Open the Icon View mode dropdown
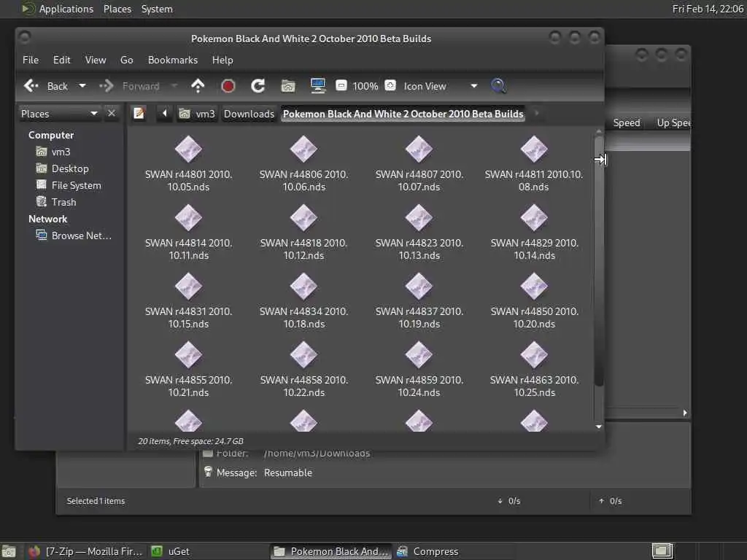 click(x=440, y=86)
